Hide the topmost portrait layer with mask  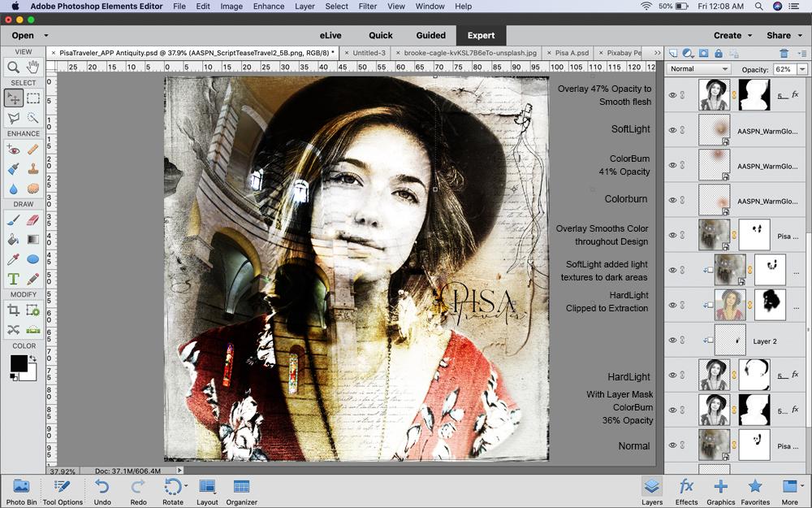pos(672,95)
